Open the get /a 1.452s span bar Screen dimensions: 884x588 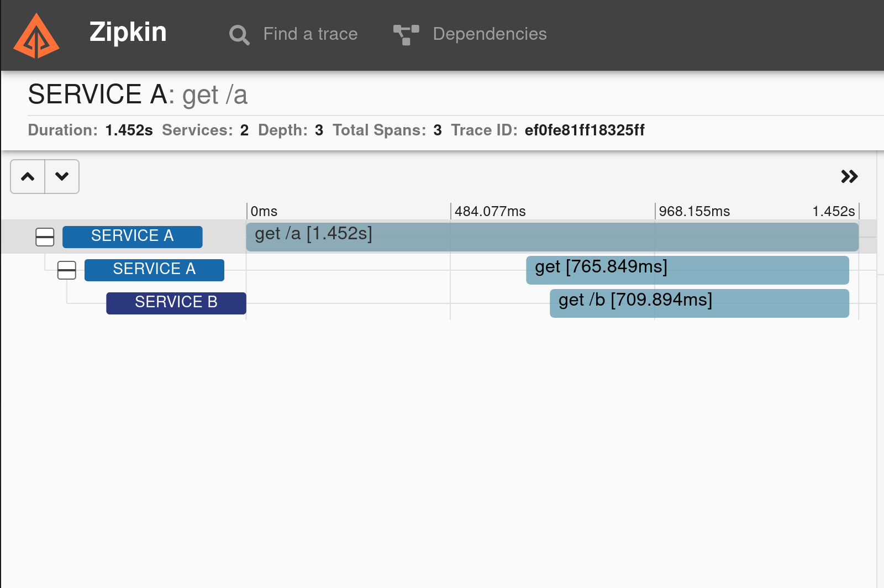click(551, 237)
